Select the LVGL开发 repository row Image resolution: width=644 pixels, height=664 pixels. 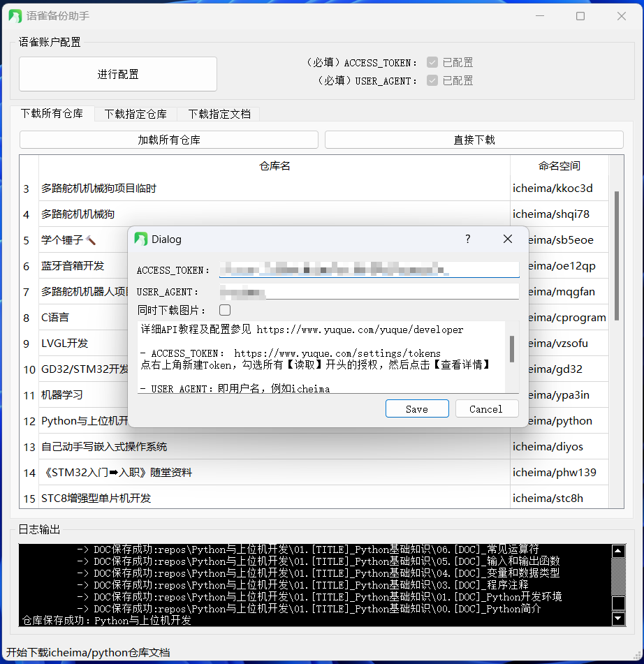click(83, 344)
